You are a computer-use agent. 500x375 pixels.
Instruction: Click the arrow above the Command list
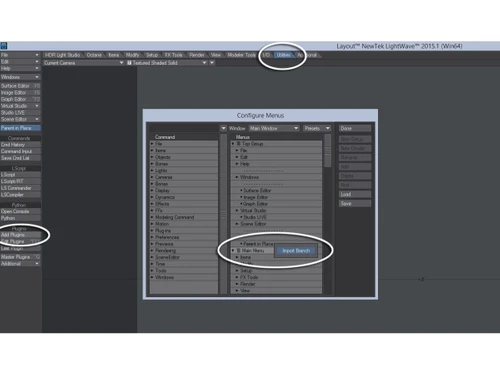pos(223,128)
